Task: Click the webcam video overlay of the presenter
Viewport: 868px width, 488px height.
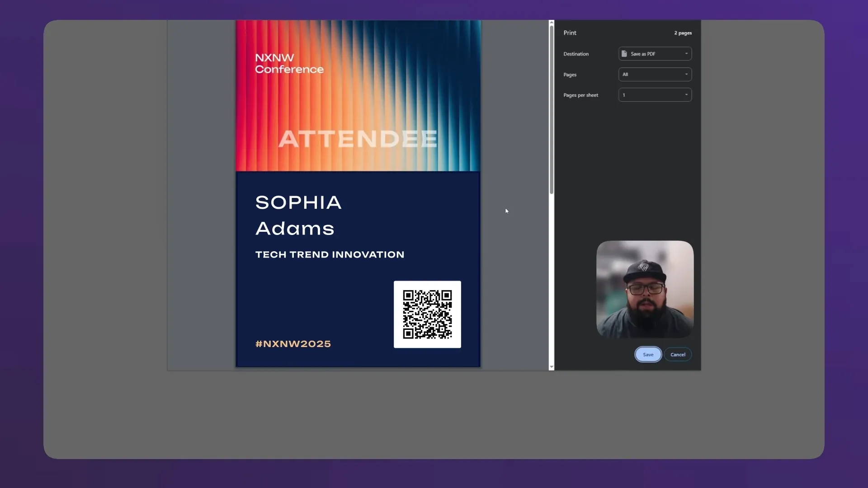Action: point(645,289)
